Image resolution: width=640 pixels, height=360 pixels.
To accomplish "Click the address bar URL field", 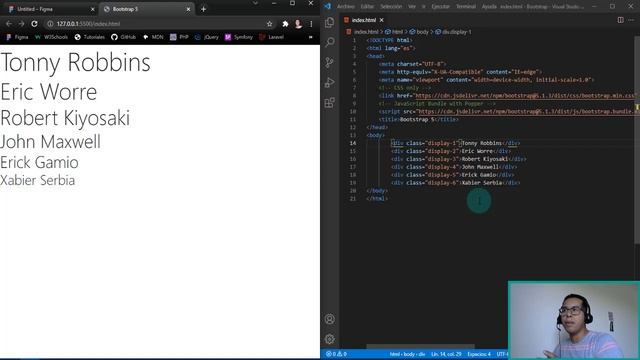I will point(159,24).
